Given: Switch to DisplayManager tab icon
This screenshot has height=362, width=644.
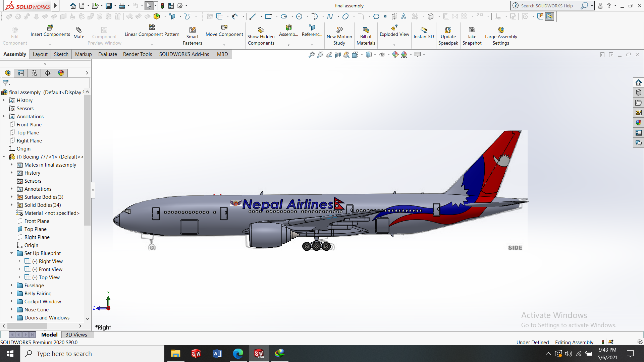Looking at the screenshot, I should pyautogui.click(x=61, y=73).
